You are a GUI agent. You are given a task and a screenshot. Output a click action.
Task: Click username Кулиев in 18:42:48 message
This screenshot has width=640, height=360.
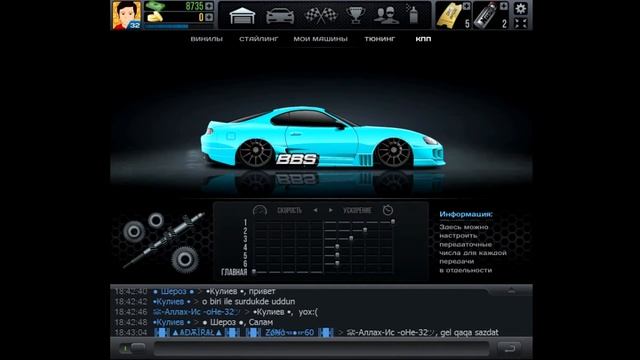pyautogui.click(x=170, y=322)
